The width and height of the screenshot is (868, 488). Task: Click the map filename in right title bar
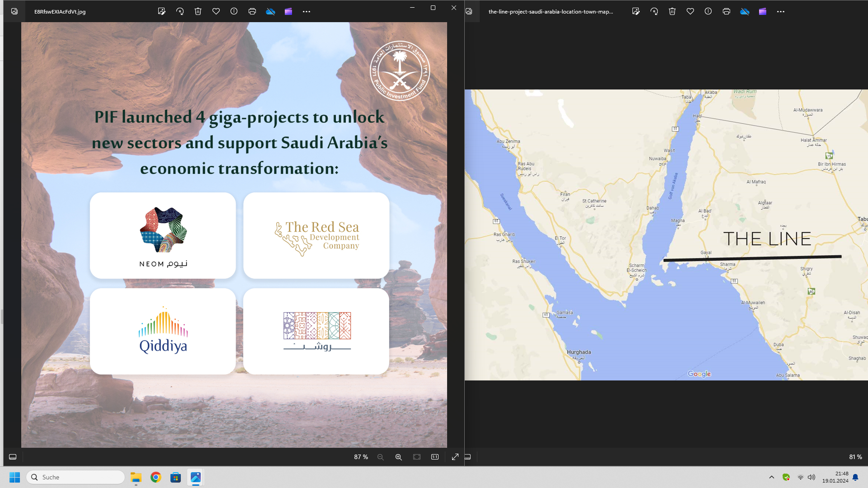[551, 12]
